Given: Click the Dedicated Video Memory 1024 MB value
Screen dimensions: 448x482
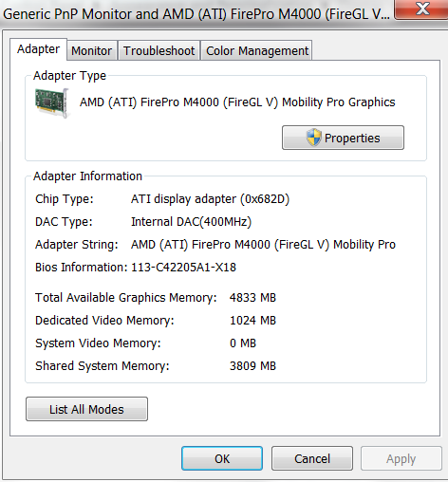Looking at the screenshot, I should [252, 321].
